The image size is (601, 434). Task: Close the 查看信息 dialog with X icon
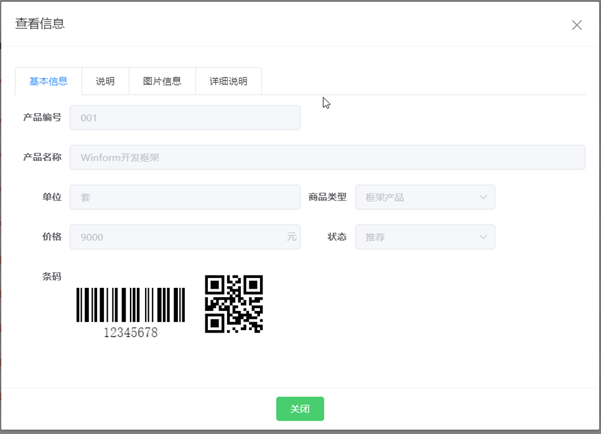tap(576, 25)
